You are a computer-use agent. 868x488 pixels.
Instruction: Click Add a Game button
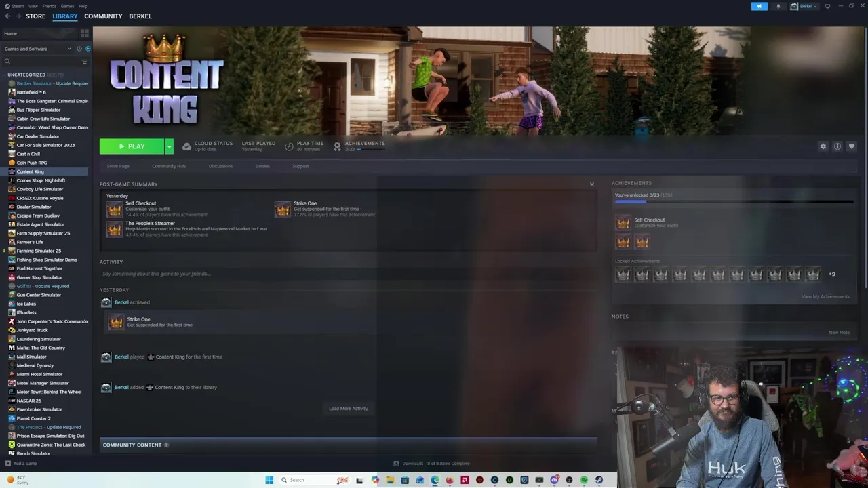tap(21, 464)
